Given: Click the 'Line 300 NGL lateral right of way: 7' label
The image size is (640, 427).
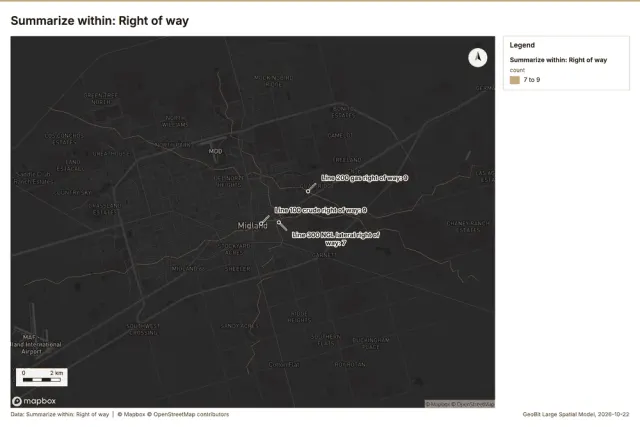Looking at the screenshot, I should 336,239.
